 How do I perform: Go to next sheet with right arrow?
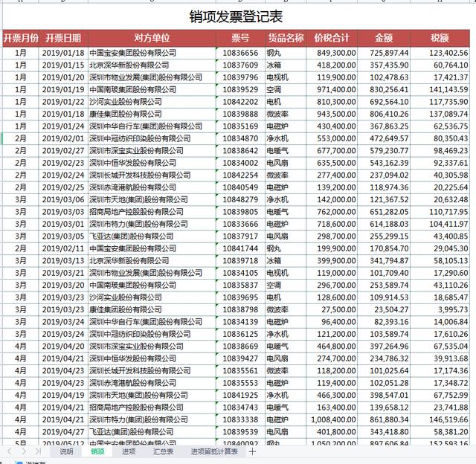(24, 451)
